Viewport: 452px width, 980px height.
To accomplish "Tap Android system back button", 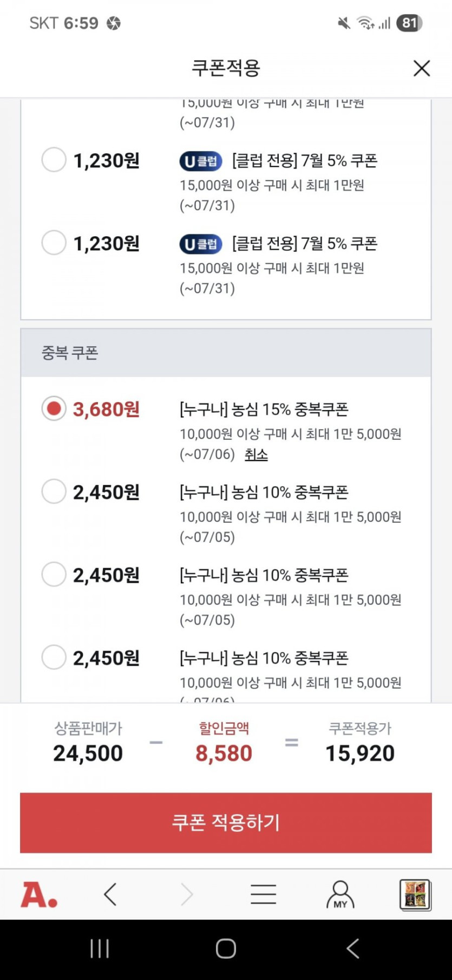I will coord(352,949).
